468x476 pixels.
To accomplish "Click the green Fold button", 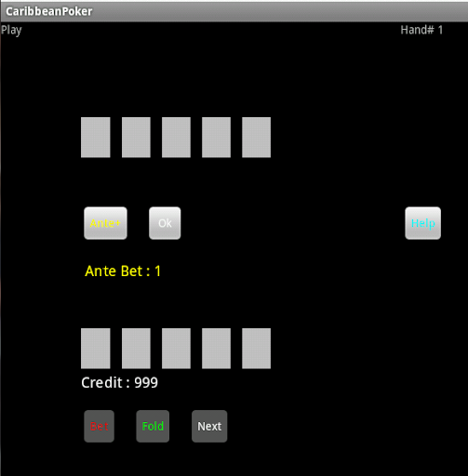I will tap(153, 426).
